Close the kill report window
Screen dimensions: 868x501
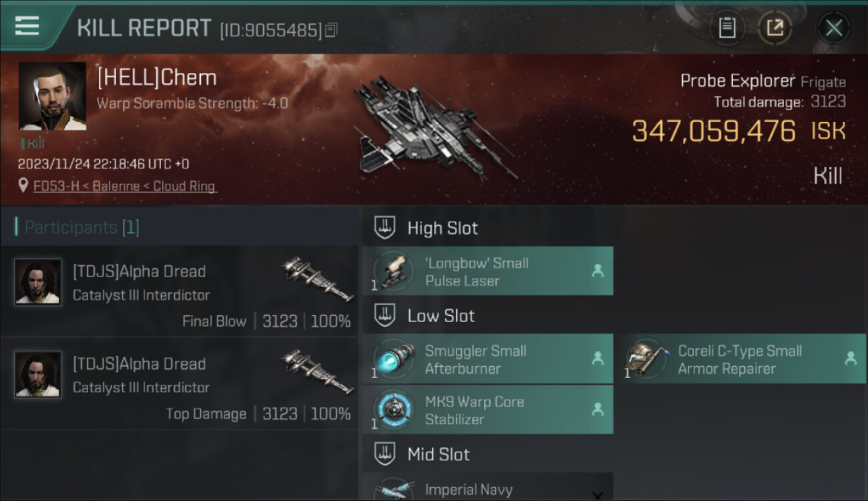833,27
